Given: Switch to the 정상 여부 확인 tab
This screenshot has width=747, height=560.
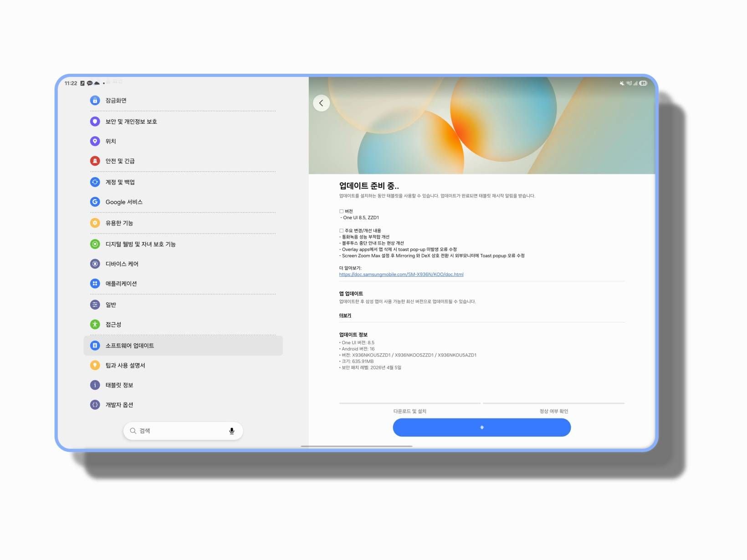Looking at the screenshot, I should [553, 411].
